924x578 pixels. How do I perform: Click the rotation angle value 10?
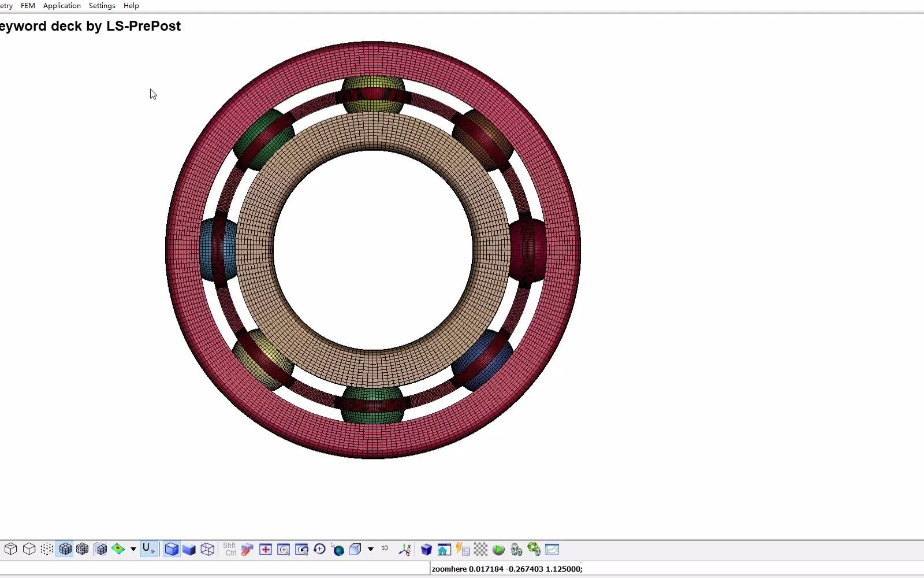385,549
